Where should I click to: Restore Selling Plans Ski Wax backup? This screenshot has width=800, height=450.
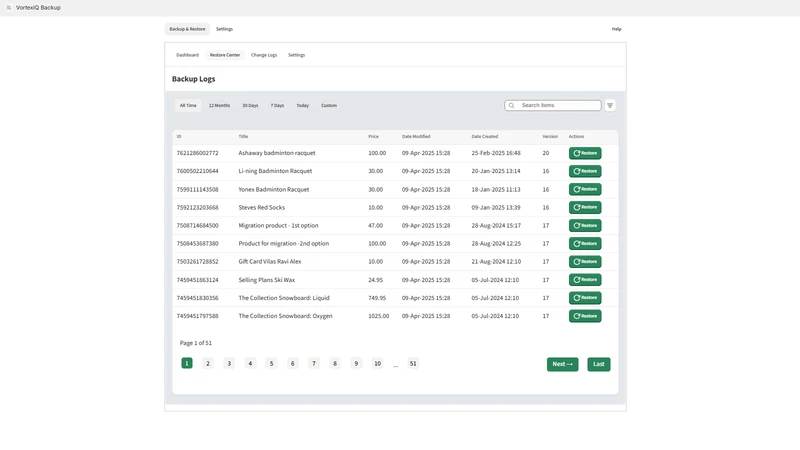pyautogui.click(x=585, y=280)
